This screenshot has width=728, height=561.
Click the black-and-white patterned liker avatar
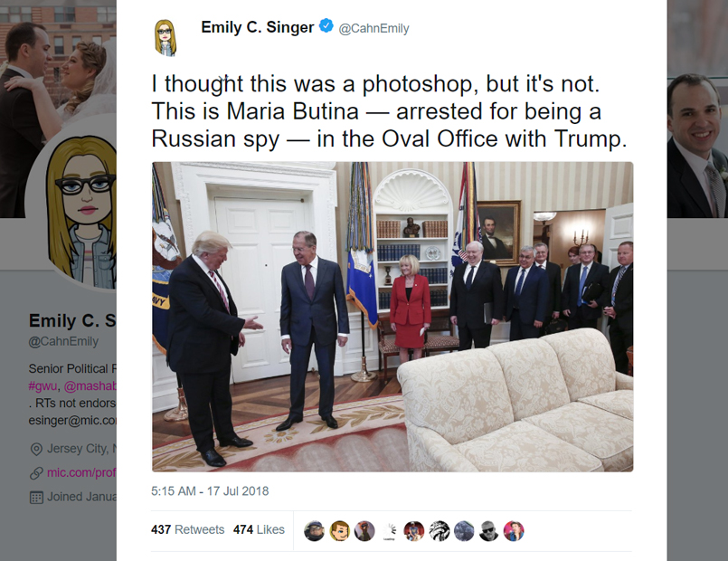pos(440,531)
